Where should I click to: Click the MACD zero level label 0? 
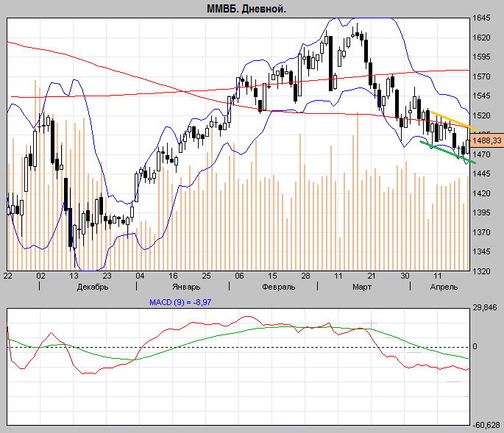click(x=475, y=346)
